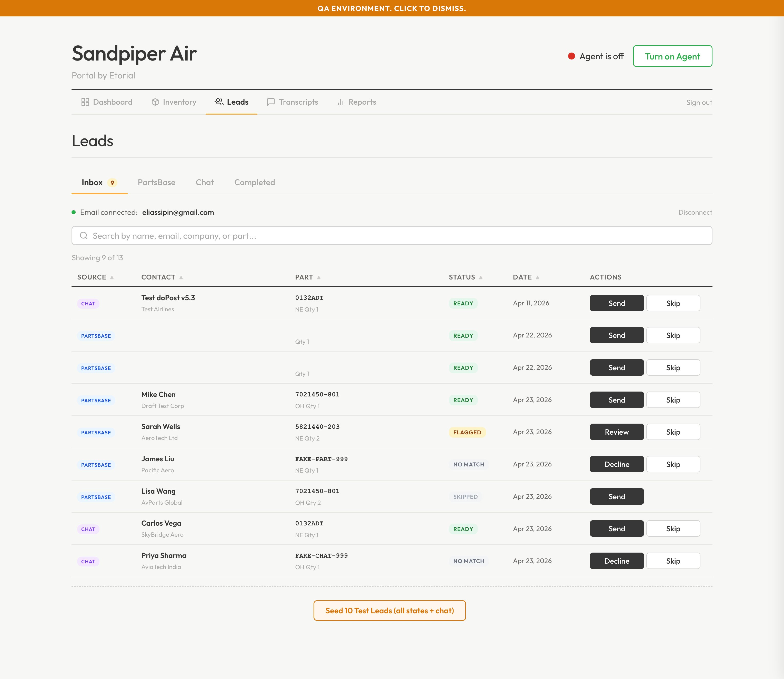Skip the James Liu lead
The width and height of the screenshot is (784, 679).
pyautogui.click(x=673, y=464)
